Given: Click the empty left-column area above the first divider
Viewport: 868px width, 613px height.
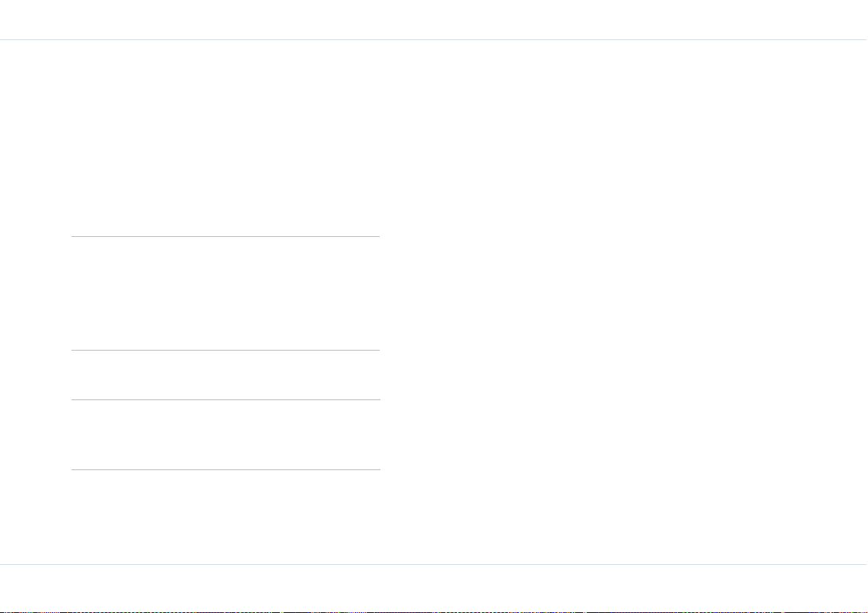Looking at the screenshot, I should (226, 138).
